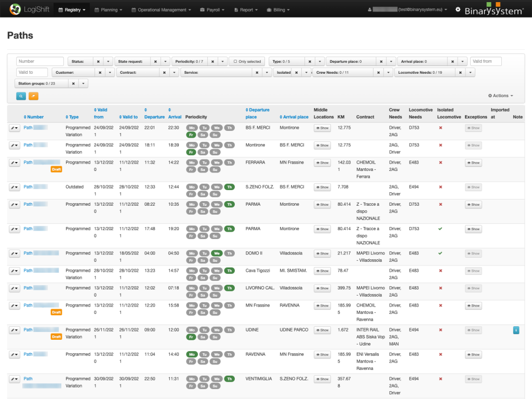Open edit pencil menu for VENTIMIGLIA row
The image size is (532, 399).
click(x=14, y=379)
